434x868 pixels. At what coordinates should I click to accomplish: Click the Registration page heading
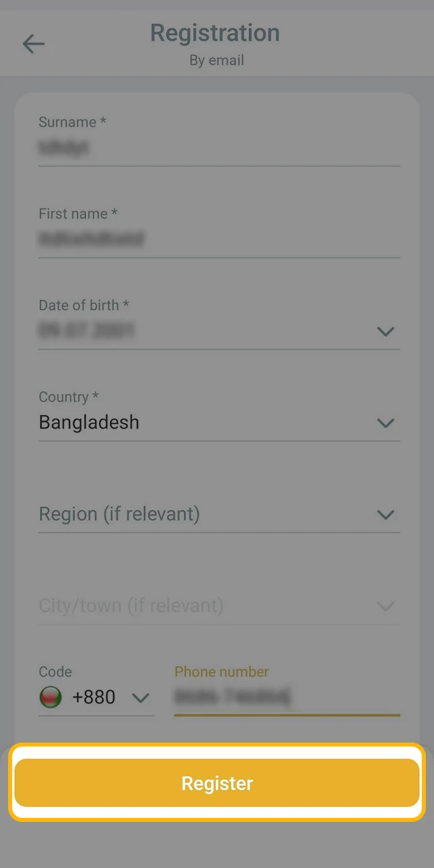(215, 33)
